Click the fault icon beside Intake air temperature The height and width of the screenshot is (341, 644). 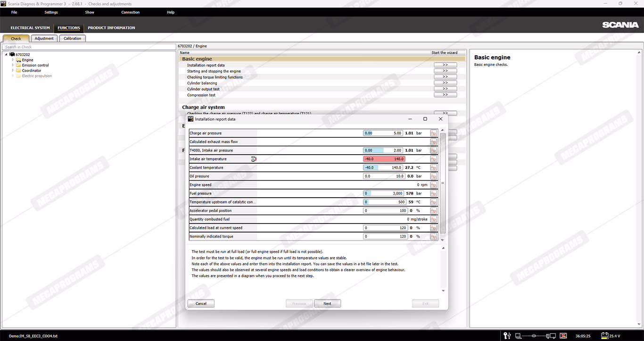coord(254,159)
